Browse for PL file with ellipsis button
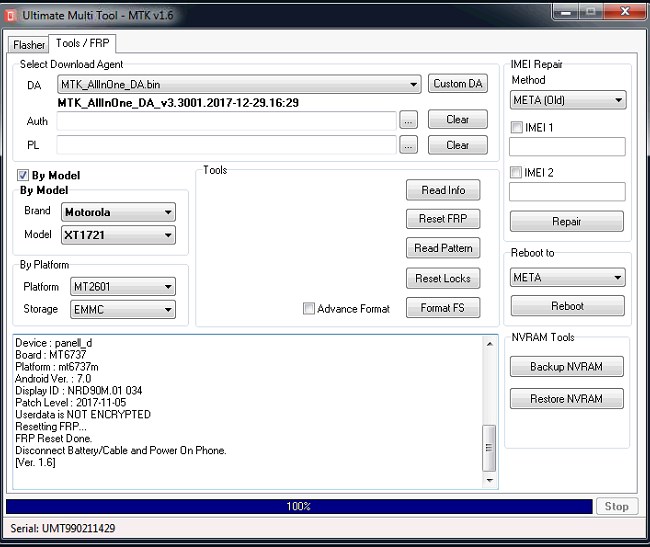This screenshot has width=650, height=547. [x=408, y=145]
